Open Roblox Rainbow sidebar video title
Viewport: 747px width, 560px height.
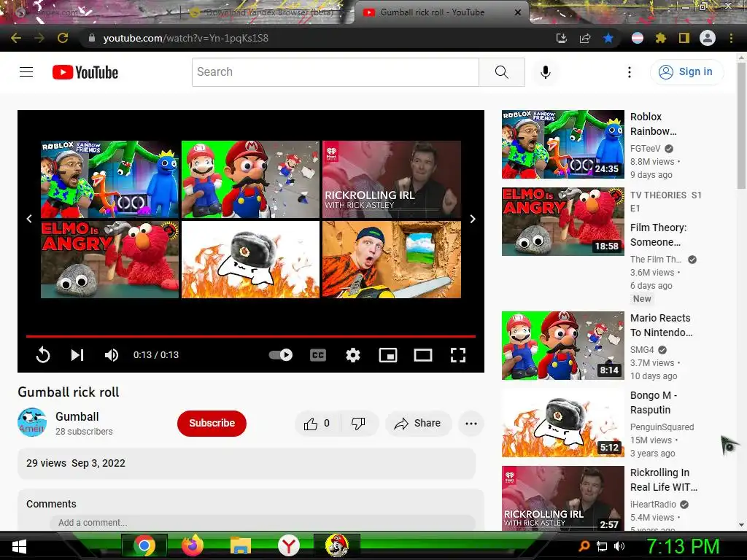[x=653, y=124]
